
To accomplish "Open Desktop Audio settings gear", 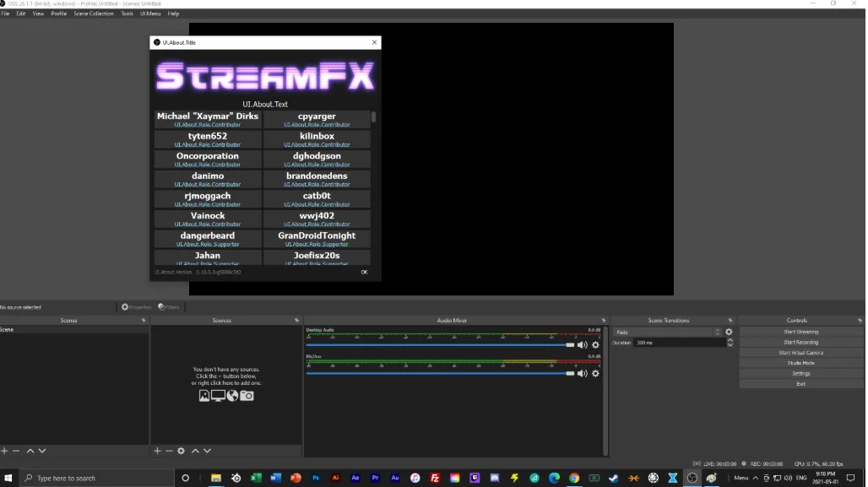I will click(595, 344).
